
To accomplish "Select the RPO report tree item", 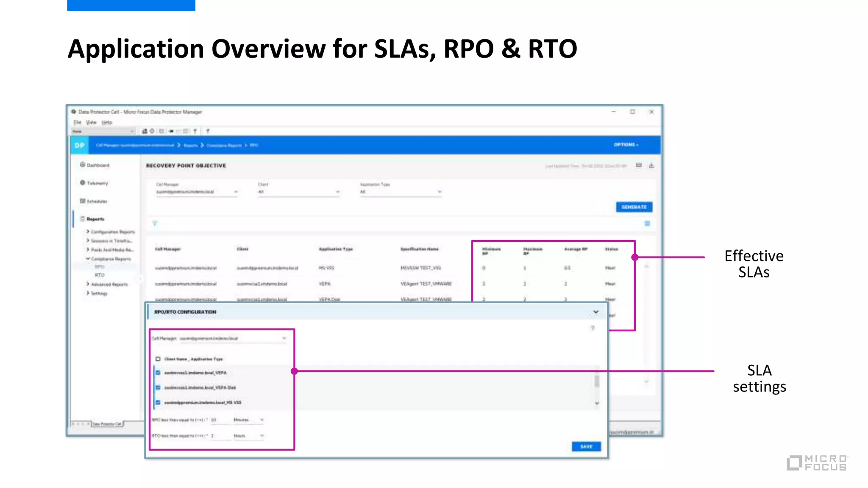I will click(x=100, y=267).
